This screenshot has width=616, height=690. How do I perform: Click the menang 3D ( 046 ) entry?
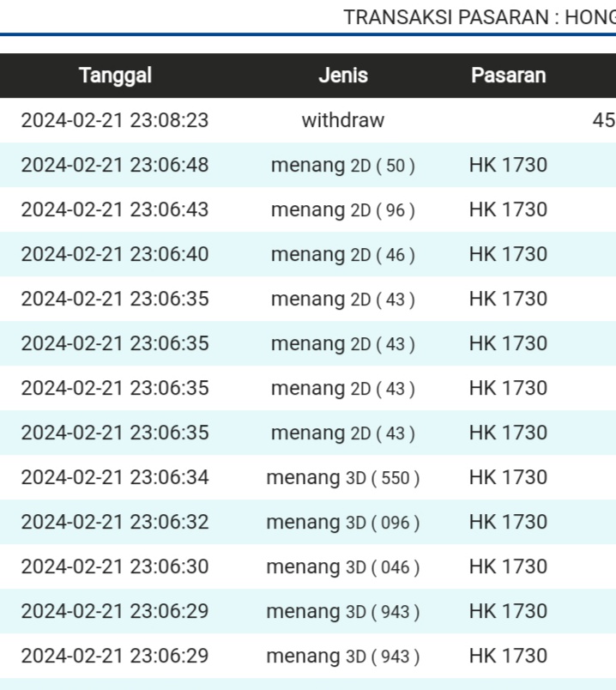(x=342, y=566)
